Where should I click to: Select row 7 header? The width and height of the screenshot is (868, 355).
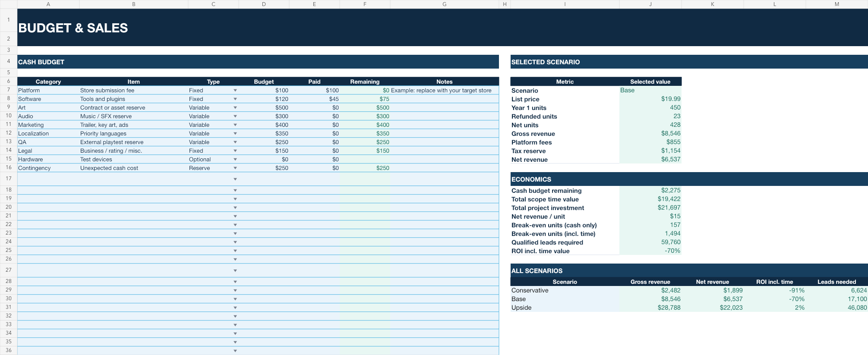pyautogui.click(x=8, y=90)
